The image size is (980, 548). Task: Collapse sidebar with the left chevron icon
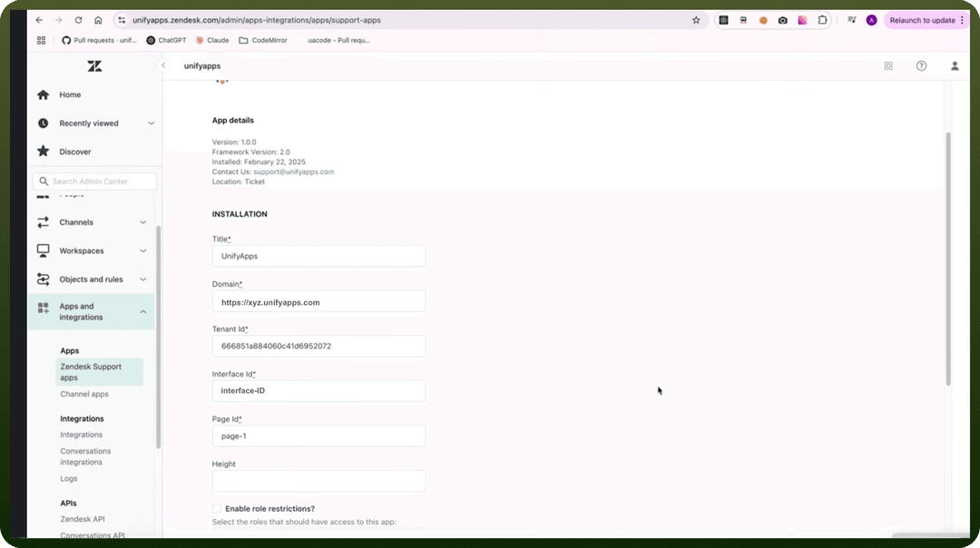pos(163,65)
